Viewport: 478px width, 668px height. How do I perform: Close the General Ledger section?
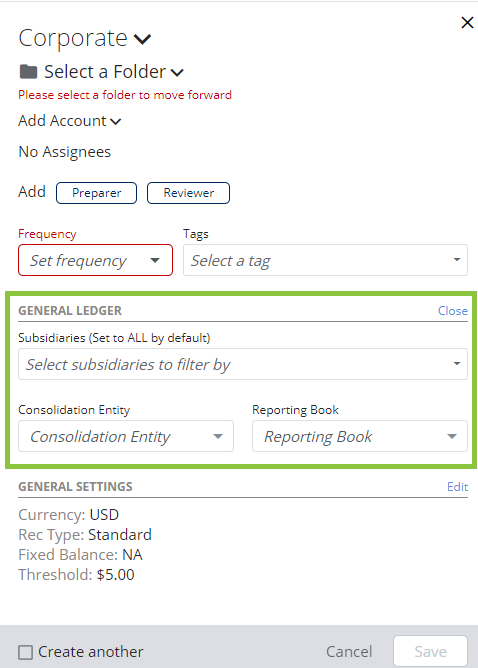click(x=452, y=311)
